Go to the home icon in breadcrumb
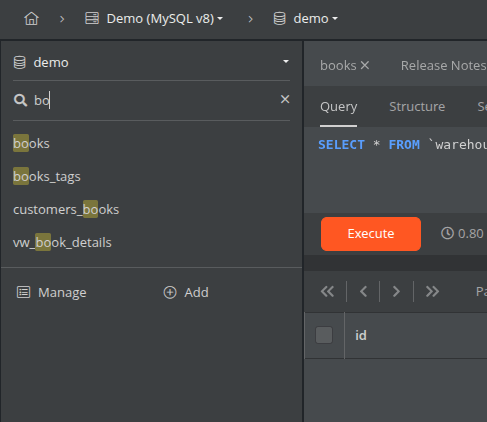 (31, 19)
